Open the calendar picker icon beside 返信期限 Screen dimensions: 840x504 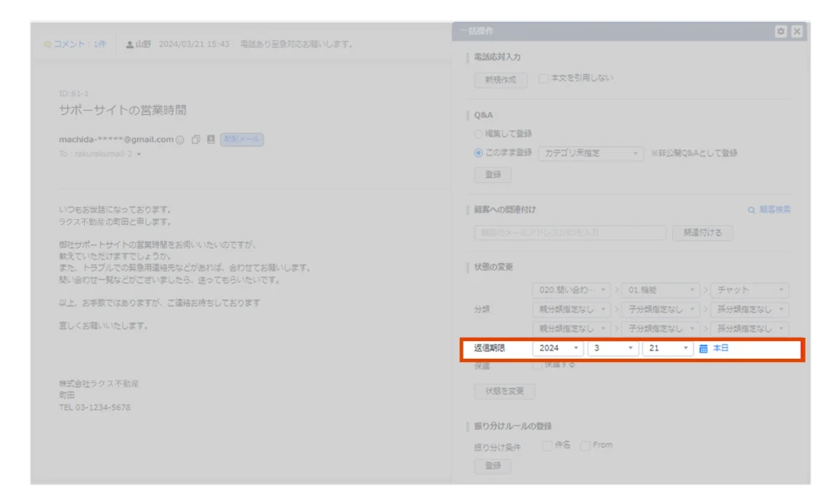coord(703,349)
